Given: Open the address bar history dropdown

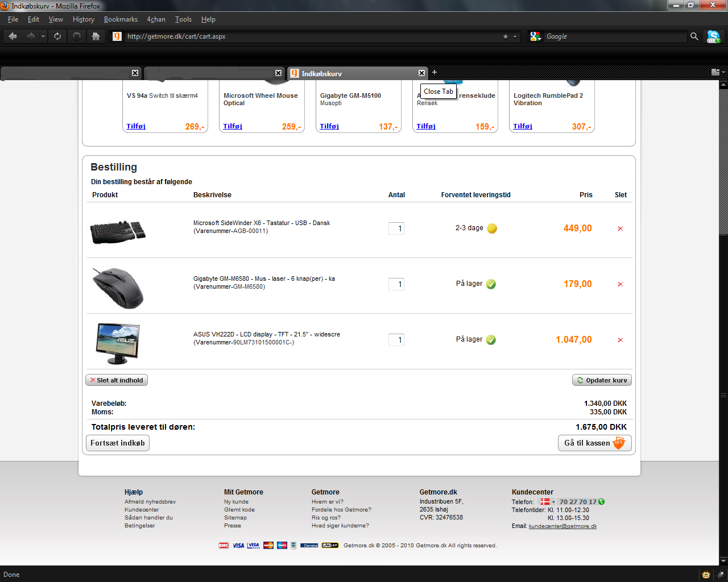Looking at the screenshot, I should (x=515, y=36).
